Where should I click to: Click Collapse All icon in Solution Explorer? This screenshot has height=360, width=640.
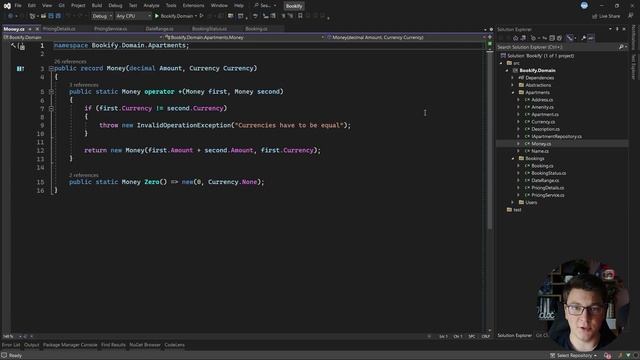[x=552, y=38]
